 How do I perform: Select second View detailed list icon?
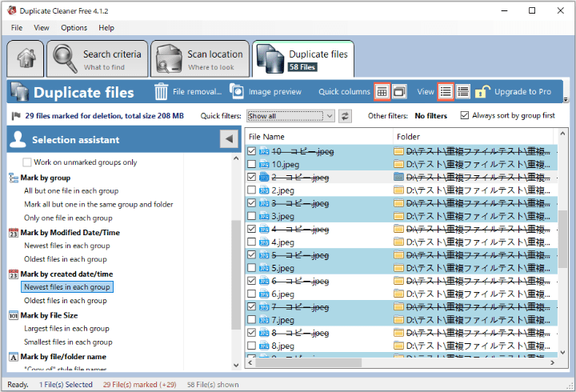pyautogui.click(x=463, y=91)
